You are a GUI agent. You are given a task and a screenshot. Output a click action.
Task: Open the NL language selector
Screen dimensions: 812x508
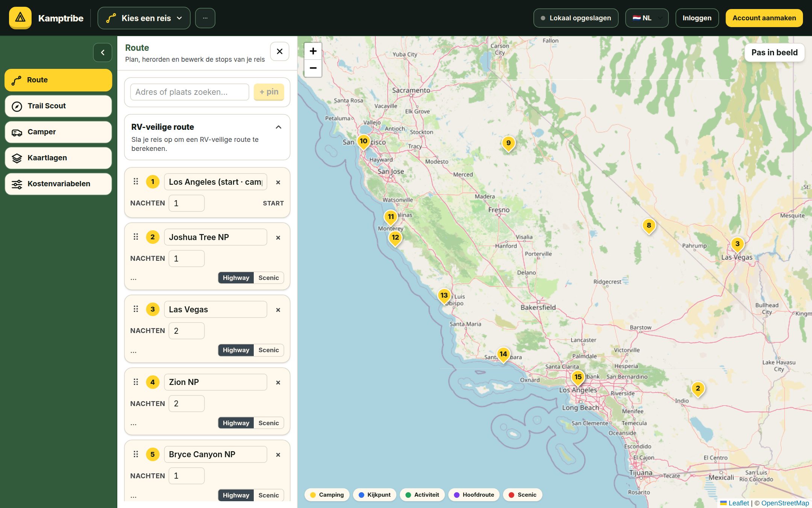coord(647,18)
